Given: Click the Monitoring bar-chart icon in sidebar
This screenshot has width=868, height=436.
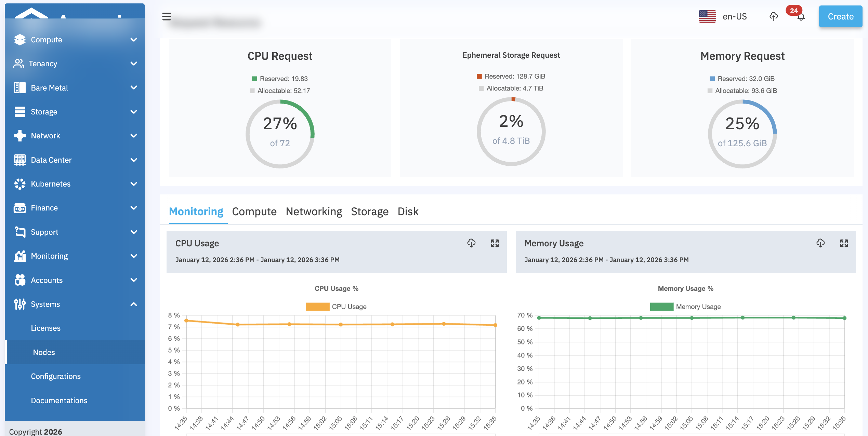Looking at the screenshot, I should coord(19,256).
